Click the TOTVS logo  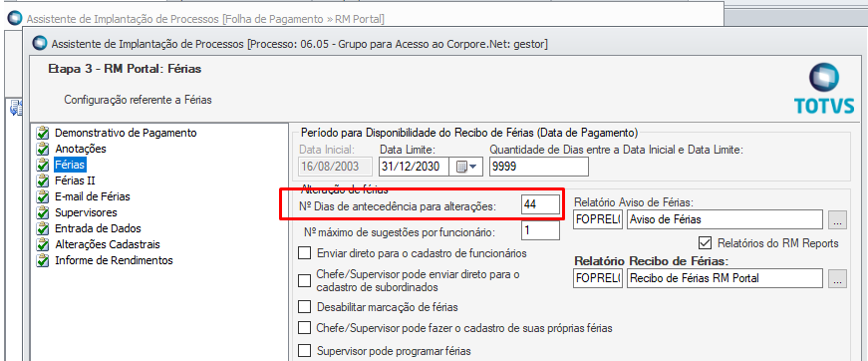(824, 89)
